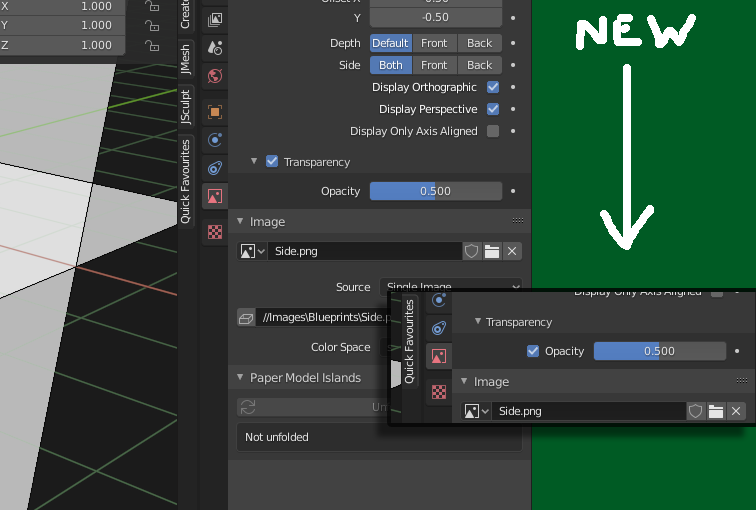Click the pack image icon beside filepath

tap(246, 318)
